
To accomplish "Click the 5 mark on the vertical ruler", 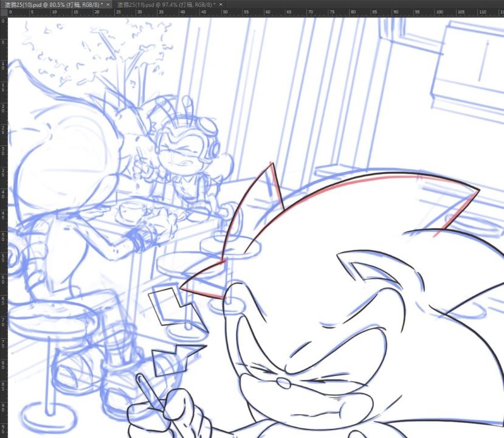I will (x=3, y=43).
